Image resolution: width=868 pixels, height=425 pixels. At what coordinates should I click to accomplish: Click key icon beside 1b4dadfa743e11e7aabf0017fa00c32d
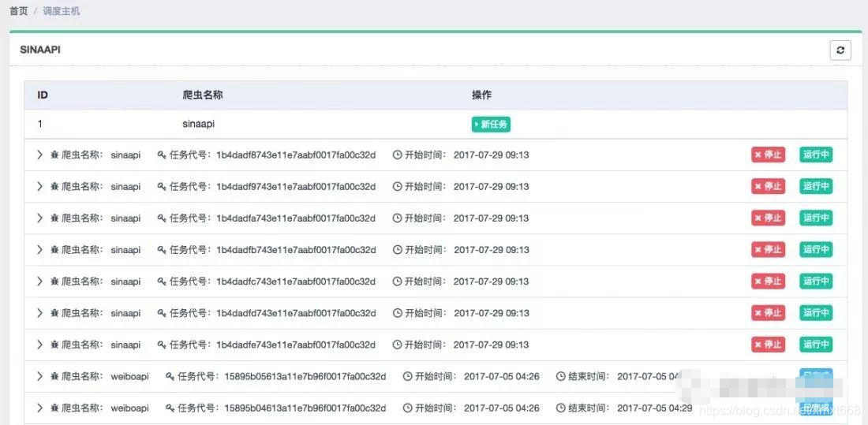[162, 218]
